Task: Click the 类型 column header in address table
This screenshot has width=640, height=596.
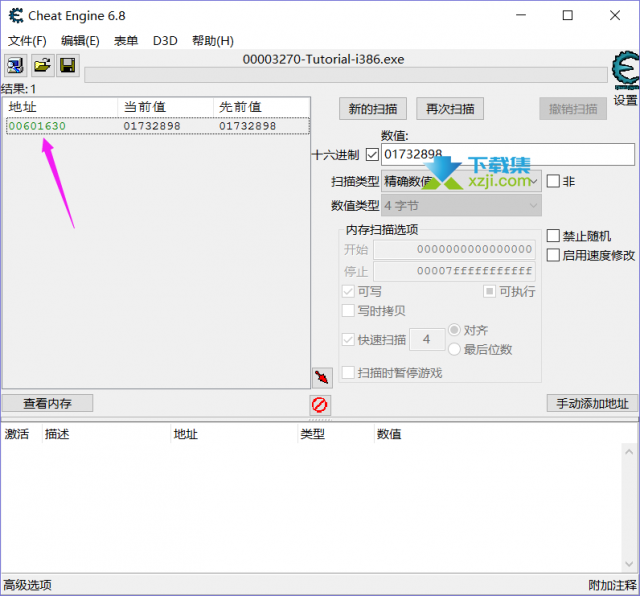Action: click(336, 434)
